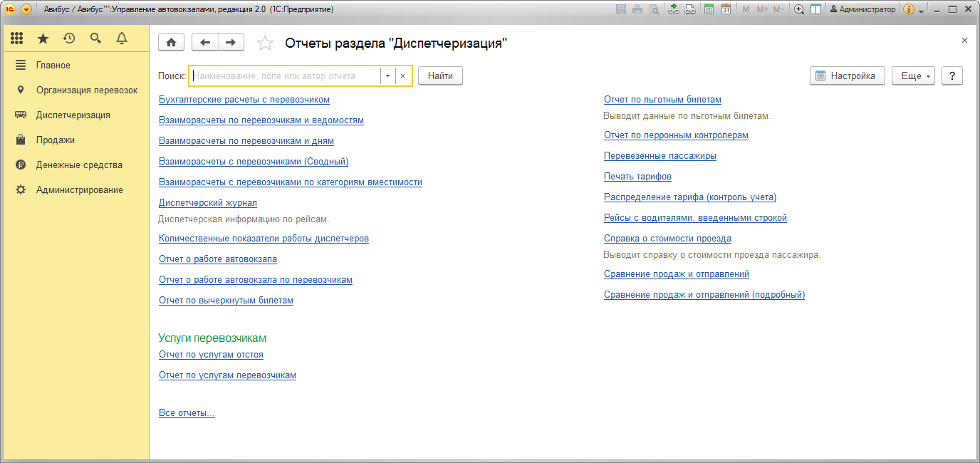Expand the search field history dropdown
980x463 pixels.
click(387, 76)
